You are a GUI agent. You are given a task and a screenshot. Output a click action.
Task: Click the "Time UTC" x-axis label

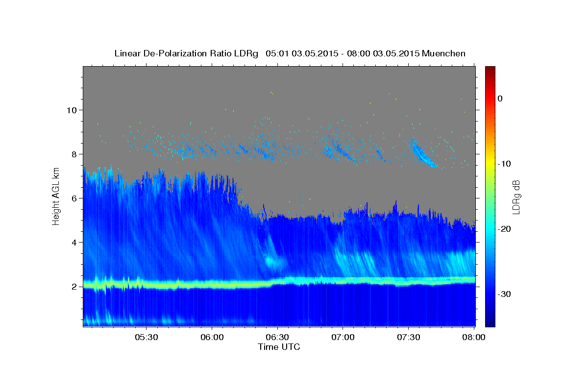pyautogui.click(x=279, y=347)
